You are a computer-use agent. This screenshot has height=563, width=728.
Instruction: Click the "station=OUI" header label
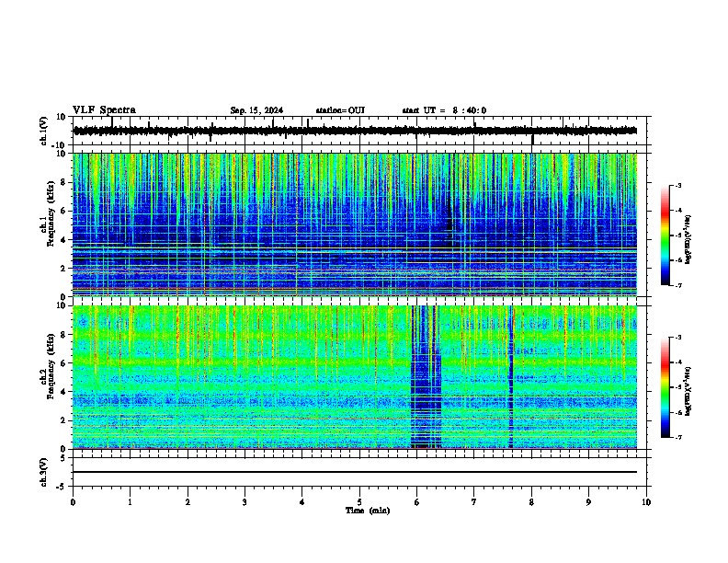pos(340,110)
